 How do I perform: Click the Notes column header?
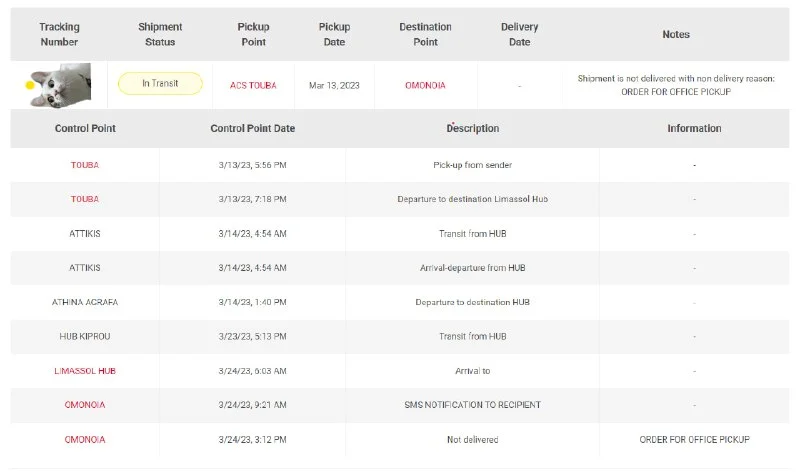click(676, 34)
